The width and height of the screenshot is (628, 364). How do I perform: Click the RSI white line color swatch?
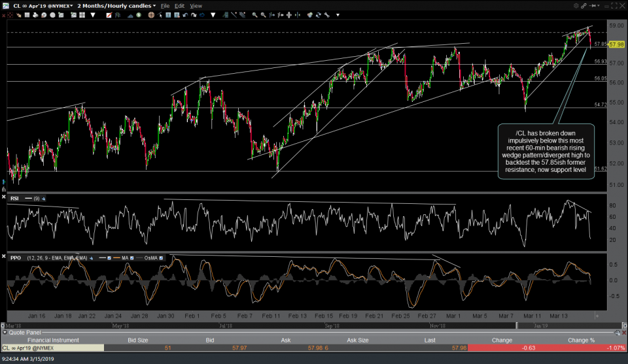point(28,199)
